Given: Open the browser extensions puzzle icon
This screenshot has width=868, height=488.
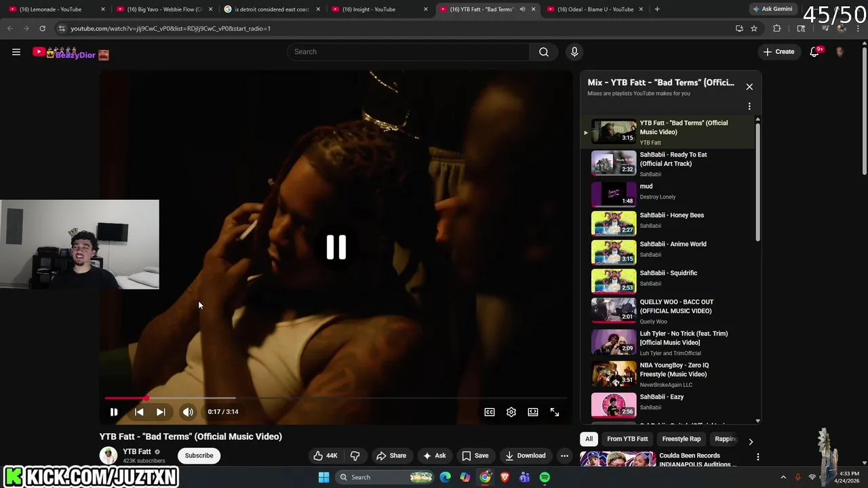Looking at the screenshot, I should coord(777,28).
